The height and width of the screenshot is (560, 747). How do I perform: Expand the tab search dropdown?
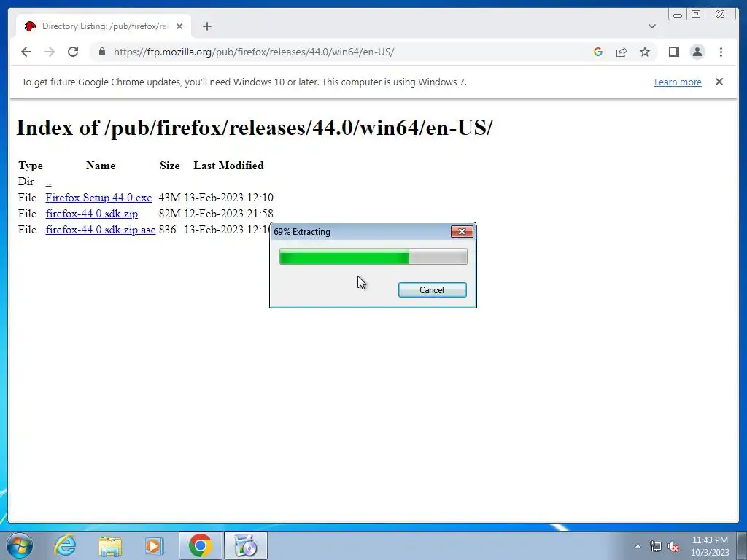(651, 26)
